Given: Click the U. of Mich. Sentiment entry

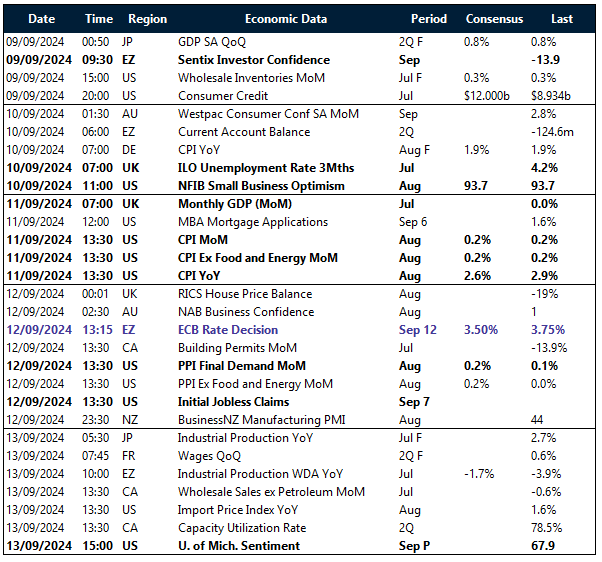Looking at the screenshot, I should point(238,546).
